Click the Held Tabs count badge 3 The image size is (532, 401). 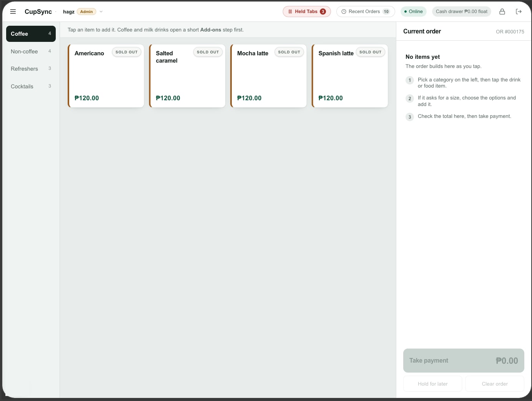tap(323, 12)
